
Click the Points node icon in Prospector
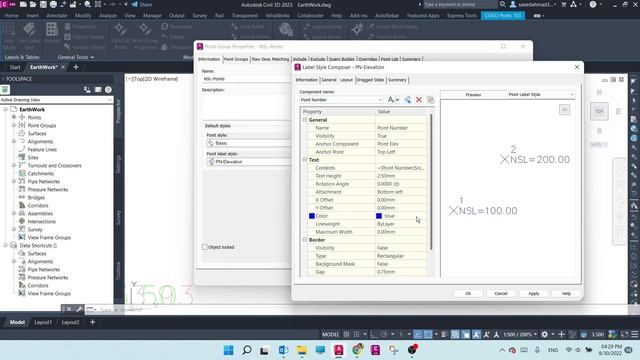[x=22, y=117]
